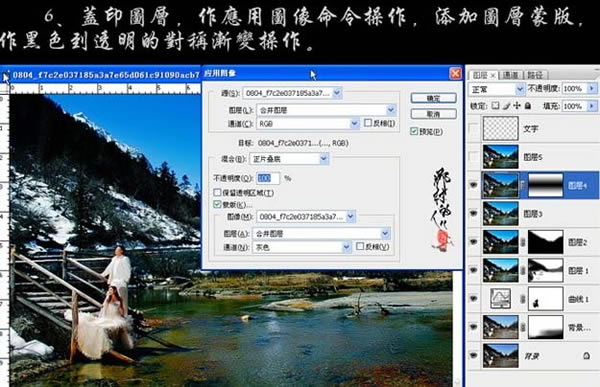Screen dimensions: 600x387
Task: Select the gradient mask thumbnail of 图层4
Action: point(545,185)
